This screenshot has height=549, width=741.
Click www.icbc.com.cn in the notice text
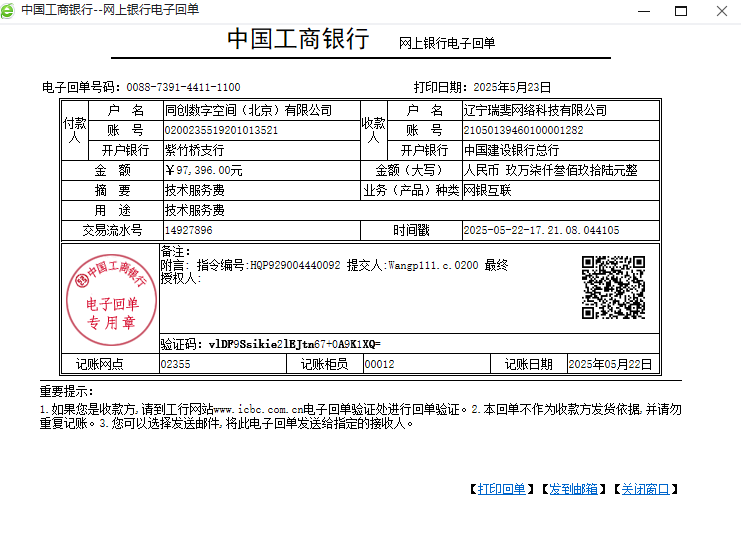258,410
